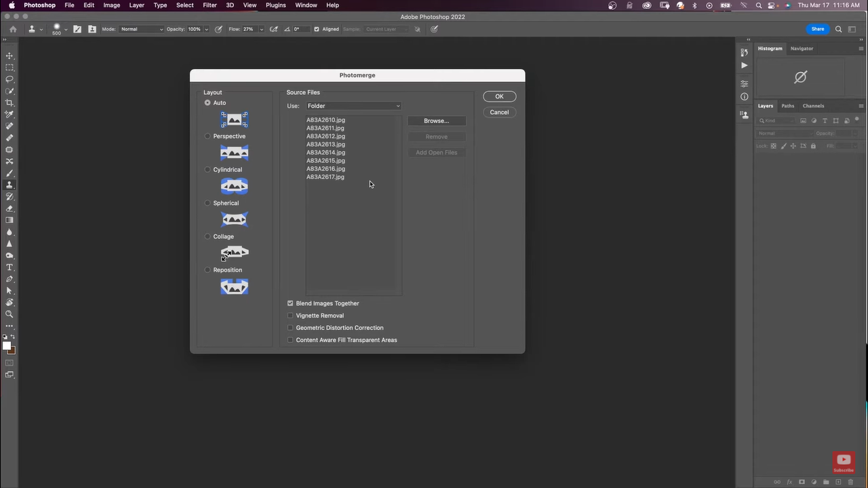The width and height of the screenshot is (868, 488).
Task: Open the Window menu
Action: (x=306, y=5)
